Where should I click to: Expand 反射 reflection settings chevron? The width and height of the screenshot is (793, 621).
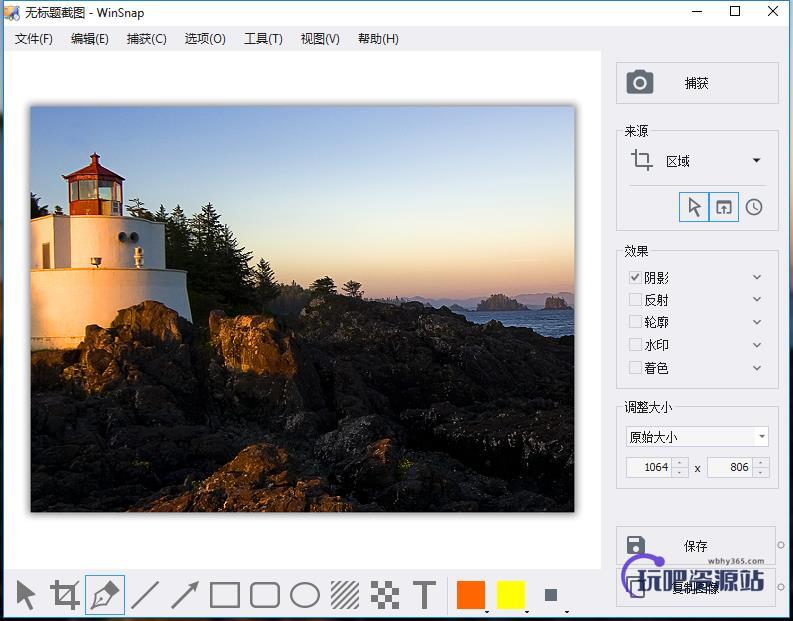(x=757, y=299)
